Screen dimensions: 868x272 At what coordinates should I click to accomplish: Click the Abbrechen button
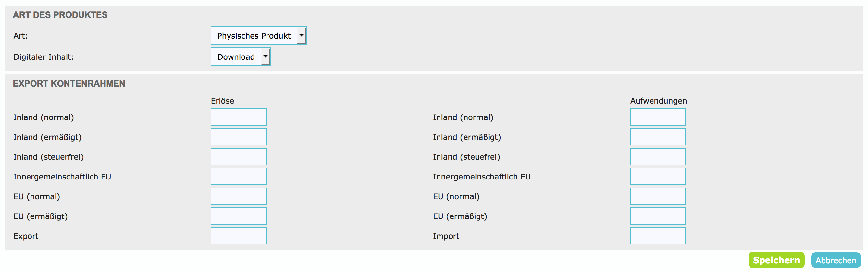(835, 260)
